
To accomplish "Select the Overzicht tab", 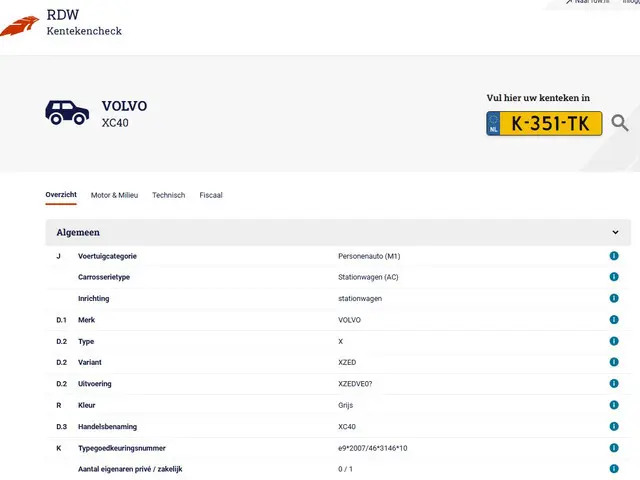I will 61,195.
